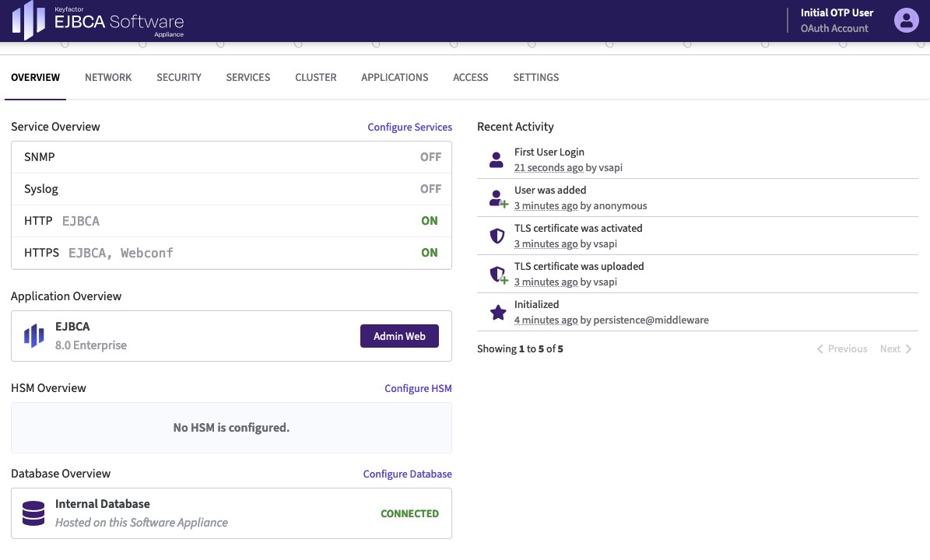Click 'First User Login' activity title
Screen dimensions: 930x560
pyautogui.click(x=549, y=152)
